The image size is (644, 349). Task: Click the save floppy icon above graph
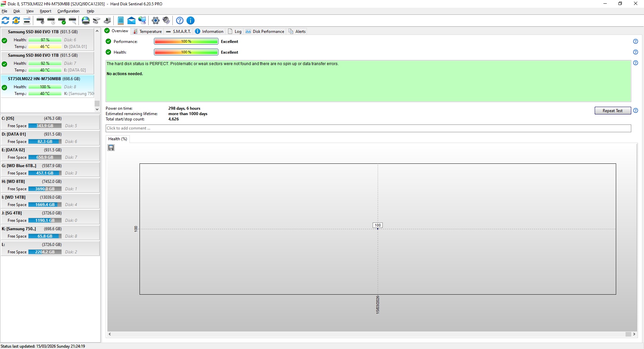point(111,148)
